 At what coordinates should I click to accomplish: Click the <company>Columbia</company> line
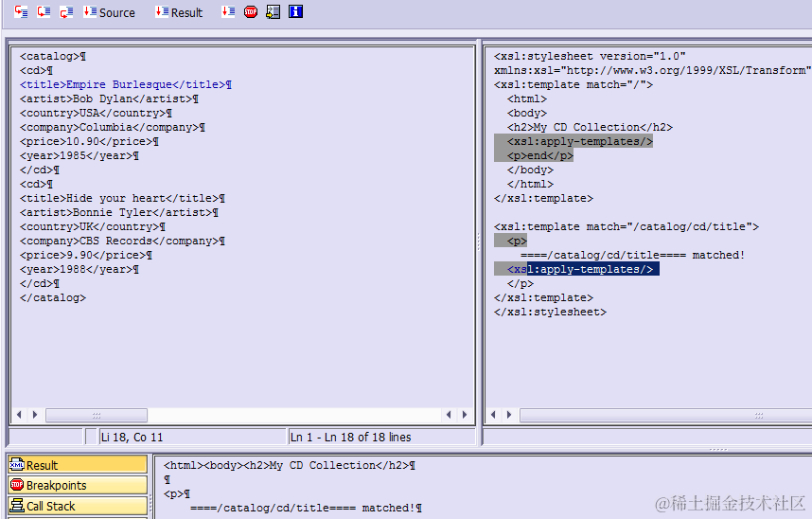point(113,127)
